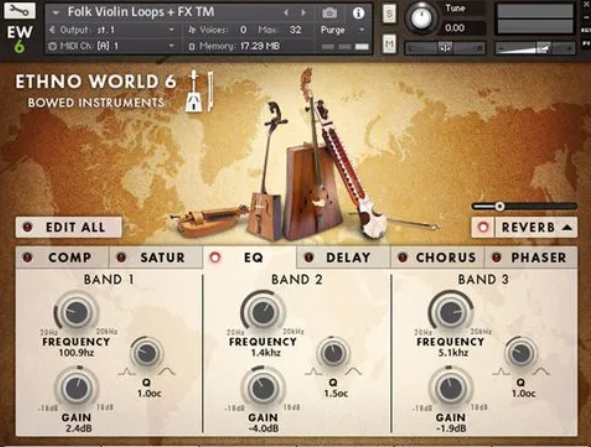Click Band 2 Q knob

click(333, 353)
